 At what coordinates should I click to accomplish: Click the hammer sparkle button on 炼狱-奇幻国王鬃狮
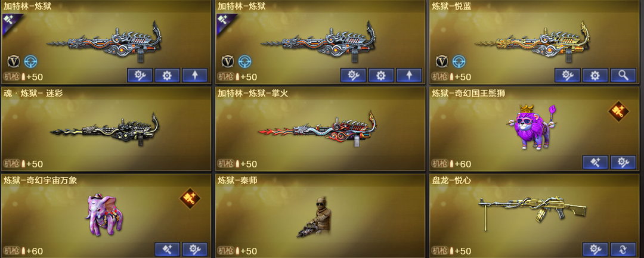pyautogui.click(x=595, y=163)
